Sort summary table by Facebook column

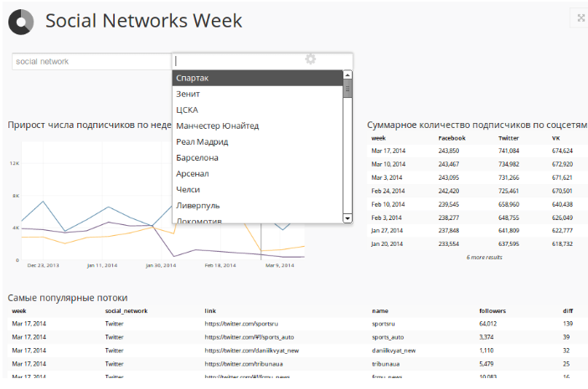[451, 138]
